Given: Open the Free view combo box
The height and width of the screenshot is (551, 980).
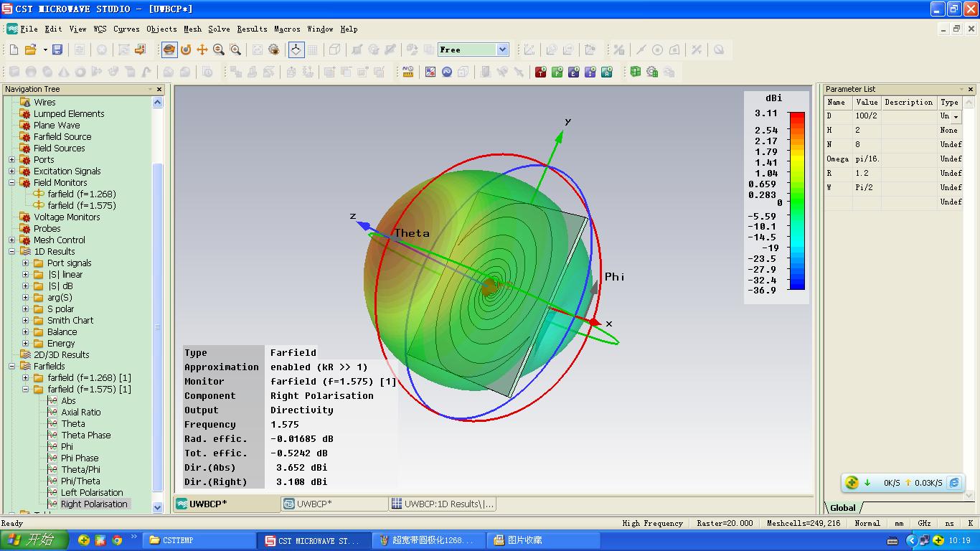Looking at the screenshot, I should coord(473,50).
